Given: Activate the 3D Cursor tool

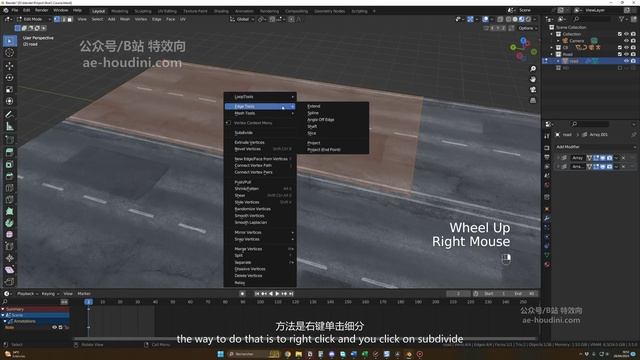Looking at the screenshot, I should 10,53.
